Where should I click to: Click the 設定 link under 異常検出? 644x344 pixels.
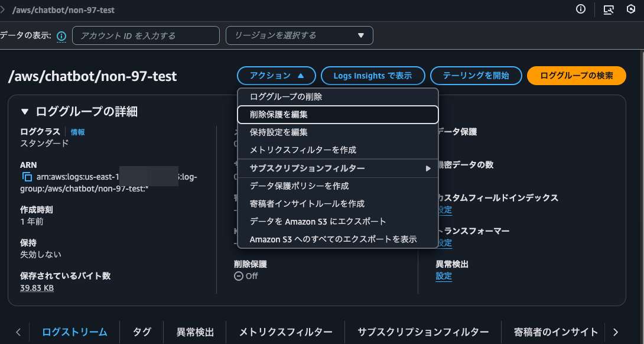pos(443,276)
